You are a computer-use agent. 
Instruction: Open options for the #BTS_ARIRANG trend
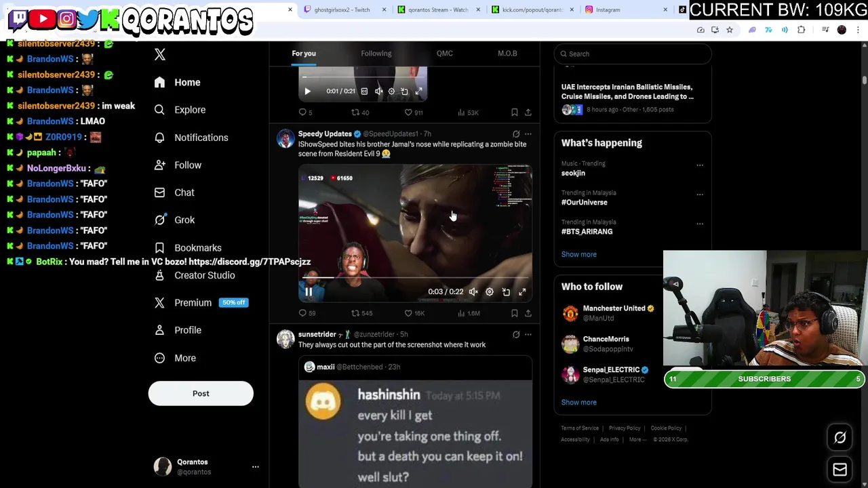coord(699,224)
